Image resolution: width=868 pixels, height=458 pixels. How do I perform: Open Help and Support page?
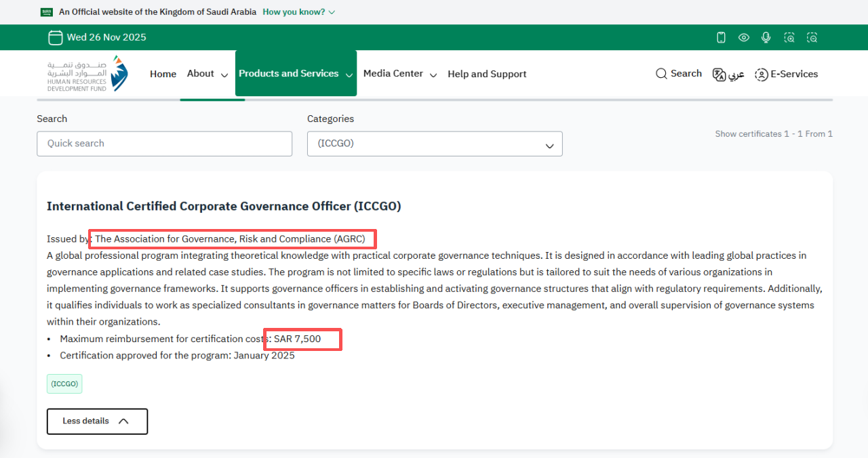click(x=487, y=74)
